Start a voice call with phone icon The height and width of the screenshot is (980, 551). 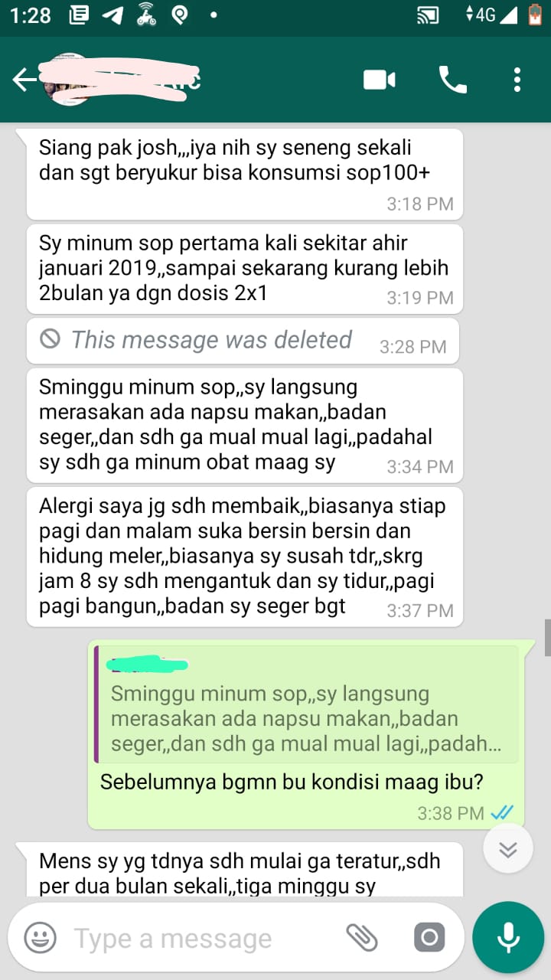[452, 80]
